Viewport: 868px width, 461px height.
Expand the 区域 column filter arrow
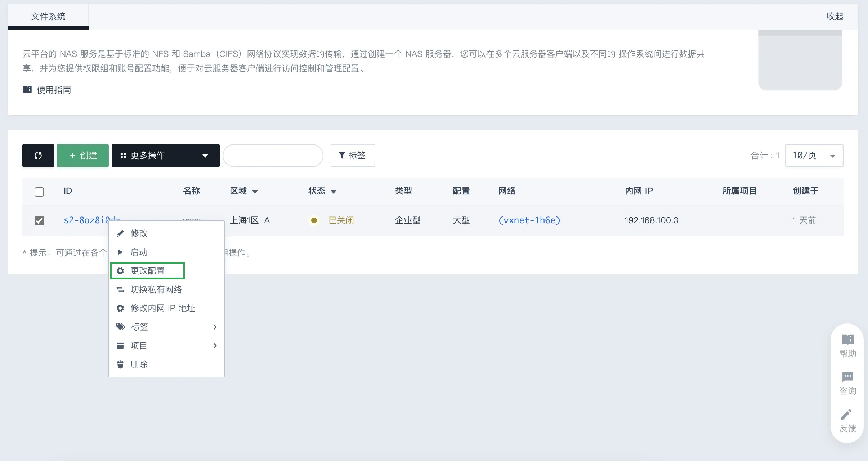tap(255, 192)
